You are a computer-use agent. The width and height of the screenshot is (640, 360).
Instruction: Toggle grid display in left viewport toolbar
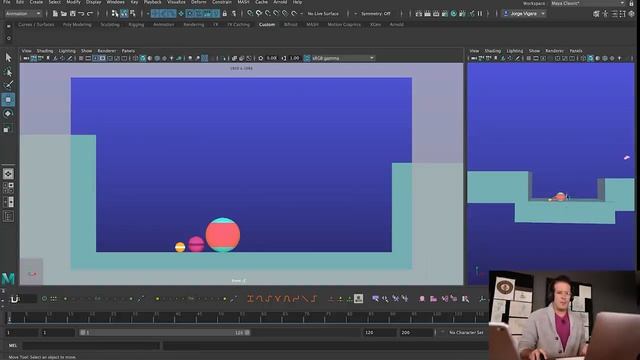point(81,58)
